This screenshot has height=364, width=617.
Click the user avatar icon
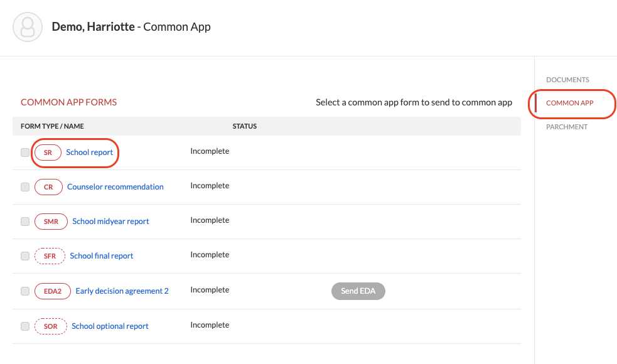[28, 27]
